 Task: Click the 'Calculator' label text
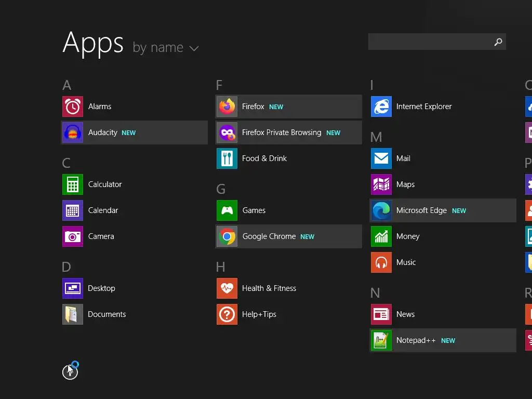pyautogui.click(x=105, y=184)
